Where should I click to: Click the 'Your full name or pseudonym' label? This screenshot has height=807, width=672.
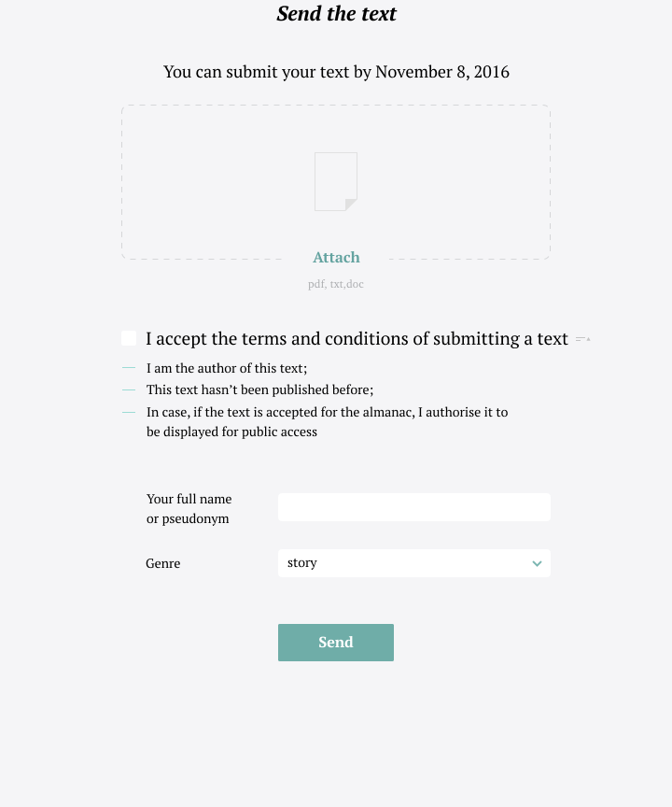pos(189,508)
